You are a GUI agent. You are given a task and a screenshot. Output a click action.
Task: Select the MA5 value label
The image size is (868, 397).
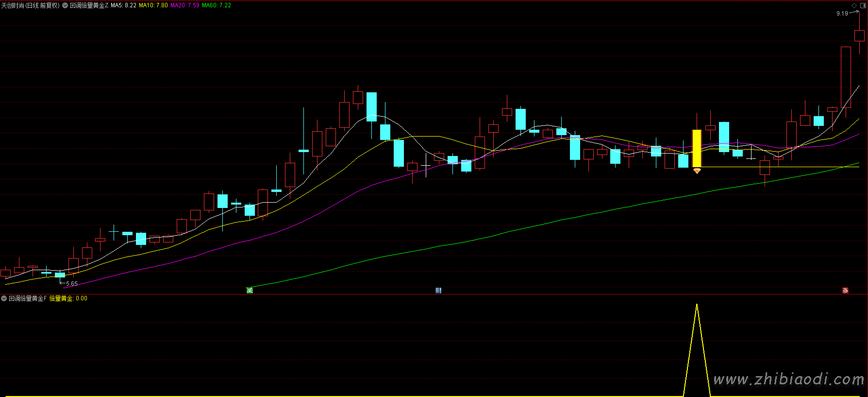(x=123, y=5)
